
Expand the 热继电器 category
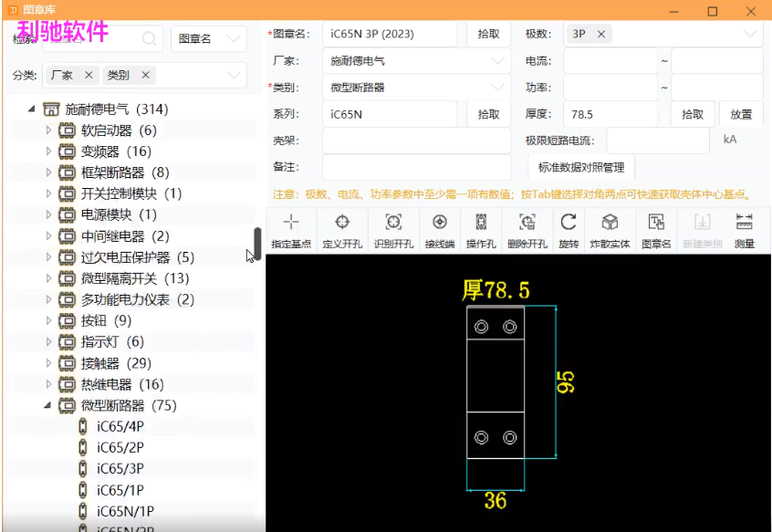(x=48, y=384)
